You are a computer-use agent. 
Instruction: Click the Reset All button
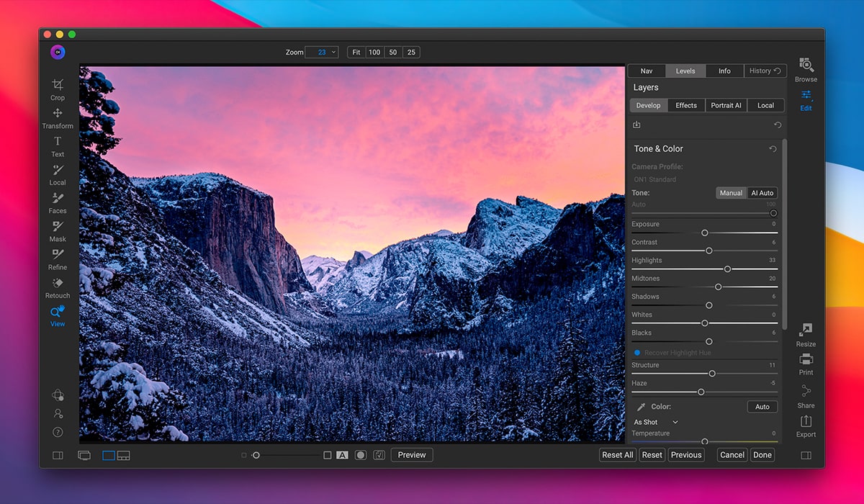[x=618, y=455]
